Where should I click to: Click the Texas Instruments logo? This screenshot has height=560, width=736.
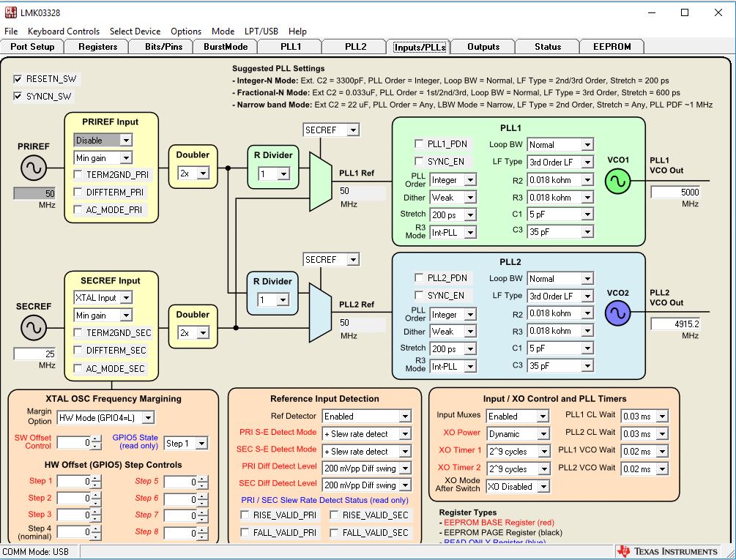[669, 551]
